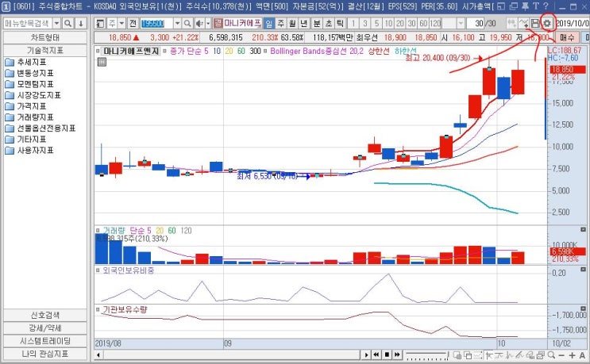Click the 매수 buy button
The height and width of the screenshot is (364, 590).
click(x=567, y=37)
